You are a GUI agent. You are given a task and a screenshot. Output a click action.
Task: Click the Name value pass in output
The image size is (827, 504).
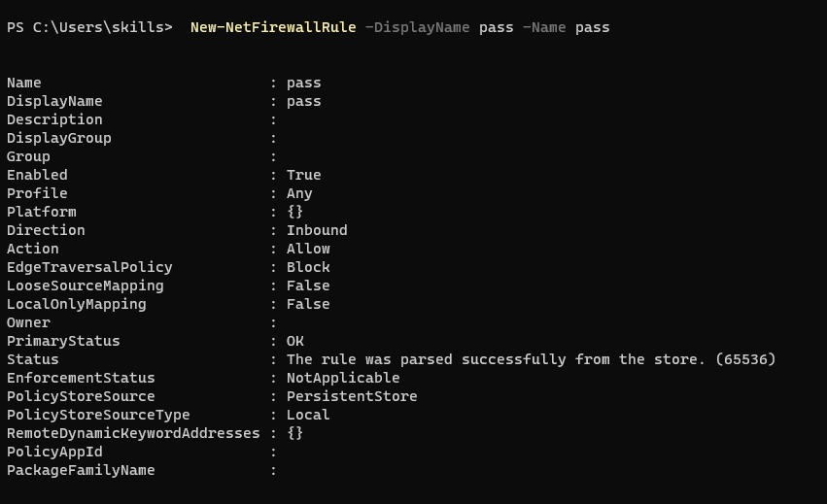[x=304, y=84]
